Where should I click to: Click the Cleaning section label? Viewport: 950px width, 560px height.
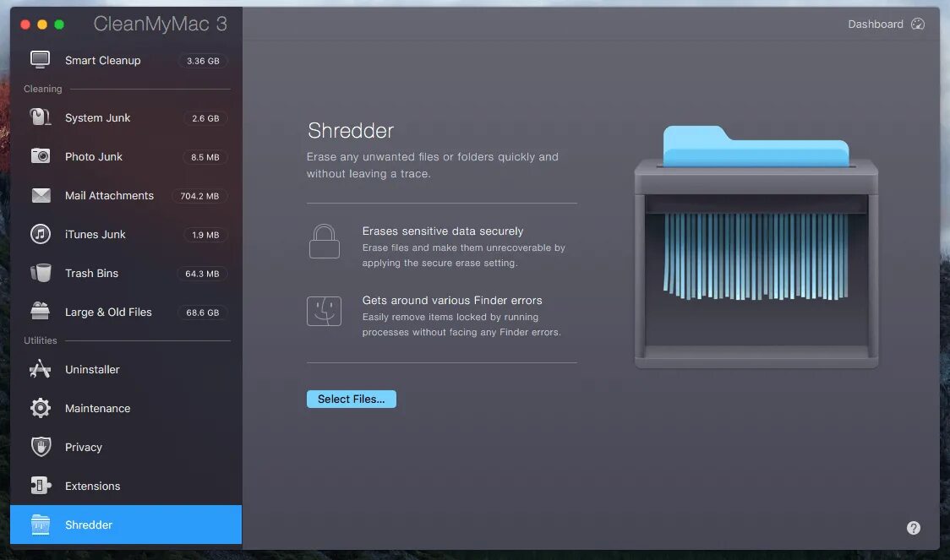(x=42, y=89)
